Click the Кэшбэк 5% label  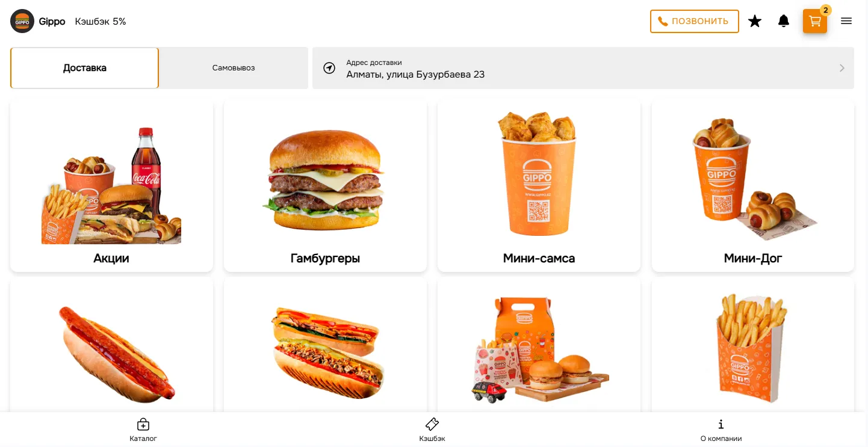click(101, 22)
